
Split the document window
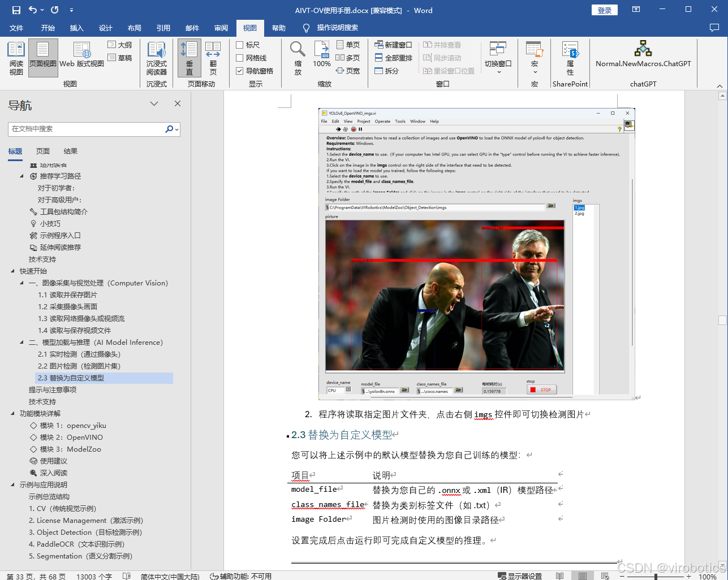point(387,71)
